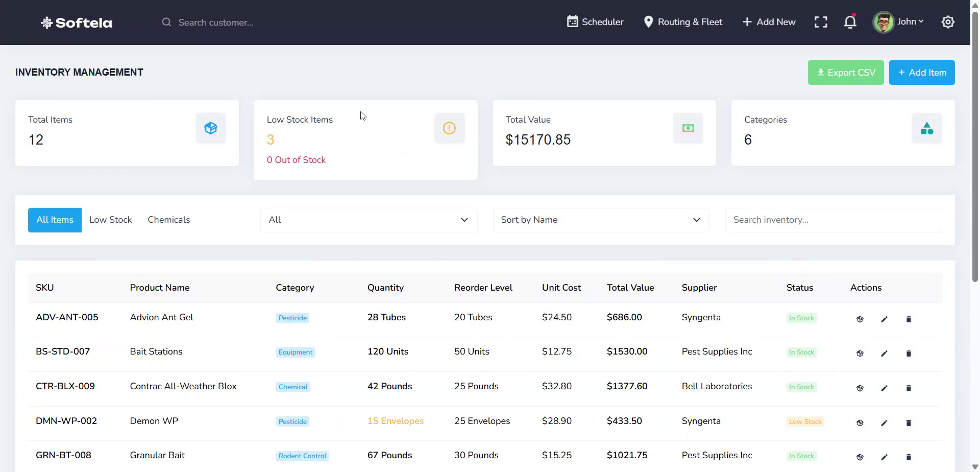Open settings using the gear icon

pos(948,22)
